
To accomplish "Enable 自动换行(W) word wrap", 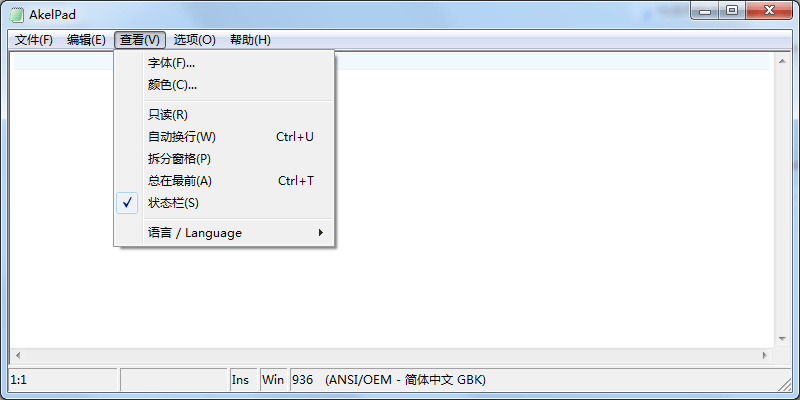I will click(x=181, y=137).
